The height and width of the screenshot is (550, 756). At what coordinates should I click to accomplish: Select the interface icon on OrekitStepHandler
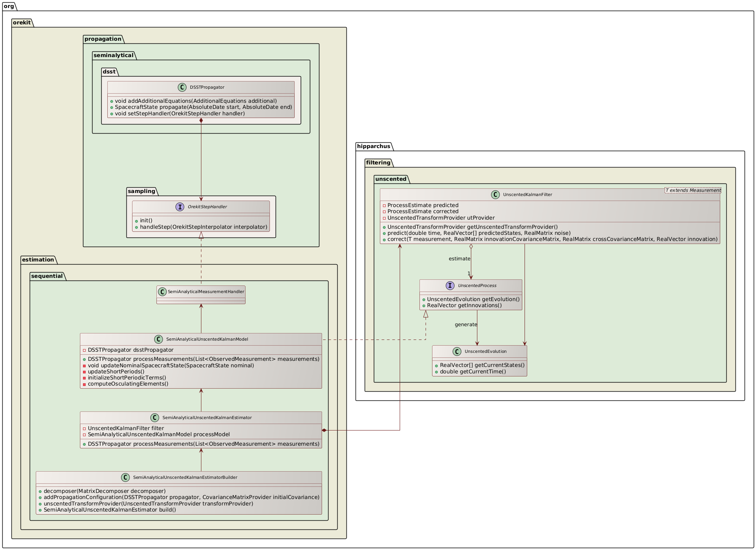179,207
